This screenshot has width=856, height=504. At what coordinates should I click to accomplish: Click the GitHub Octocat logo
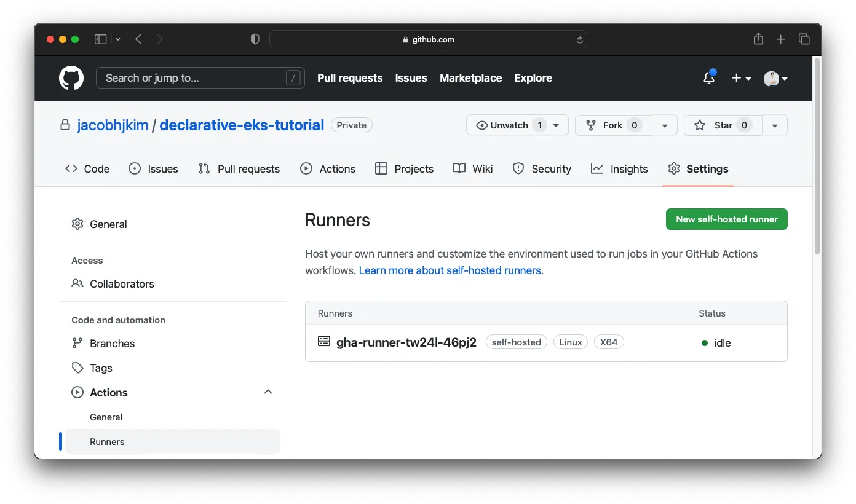coord(71,78)
